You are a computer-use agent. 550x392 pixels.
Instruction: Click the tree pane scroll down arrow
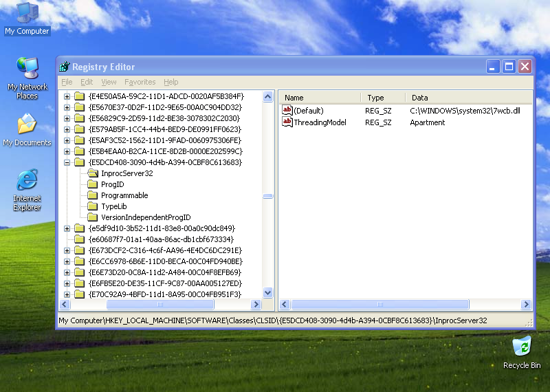pyautogui.click(x=268, y=293)
